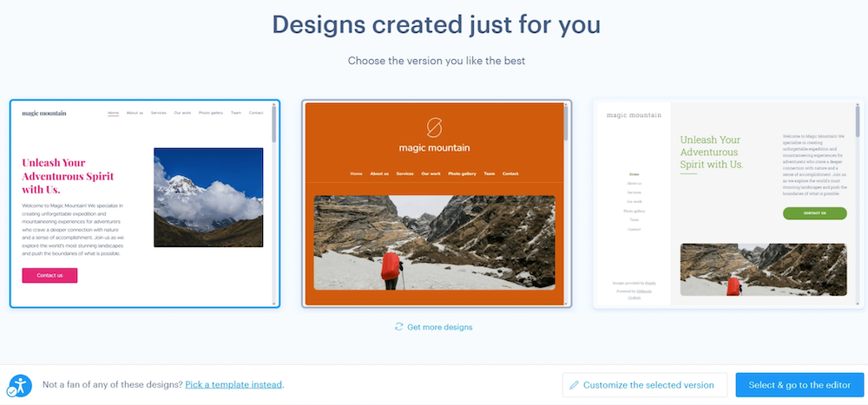This screenshot has width=868, height=405.
Task: Select the first white design preview
Action: click(145, 204)
